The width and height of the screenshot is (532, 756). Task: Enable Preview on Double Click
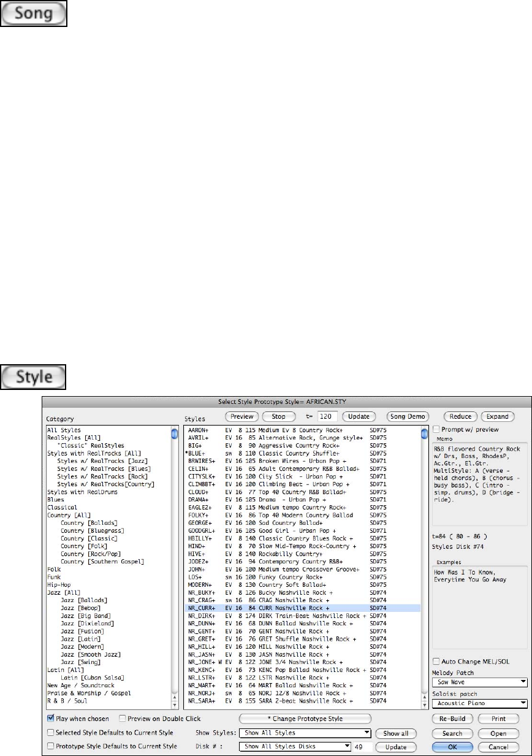[123, 718]
